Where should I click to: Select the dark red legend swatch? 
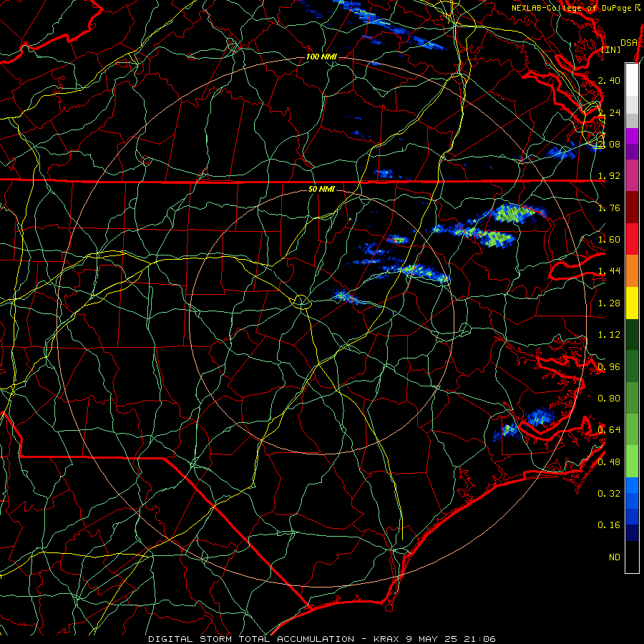[x=632, y=208]
